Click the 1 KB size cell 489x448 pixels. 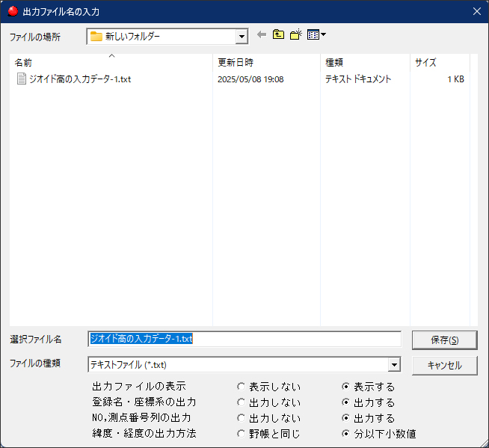(x=455, y=79)
